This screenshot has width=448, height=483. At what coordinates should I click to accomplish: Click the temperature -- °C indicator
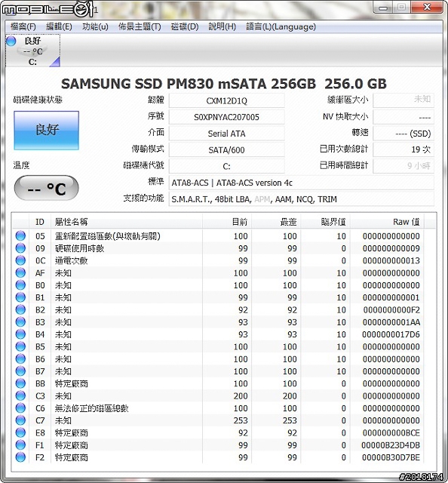[x=47, y=188]
